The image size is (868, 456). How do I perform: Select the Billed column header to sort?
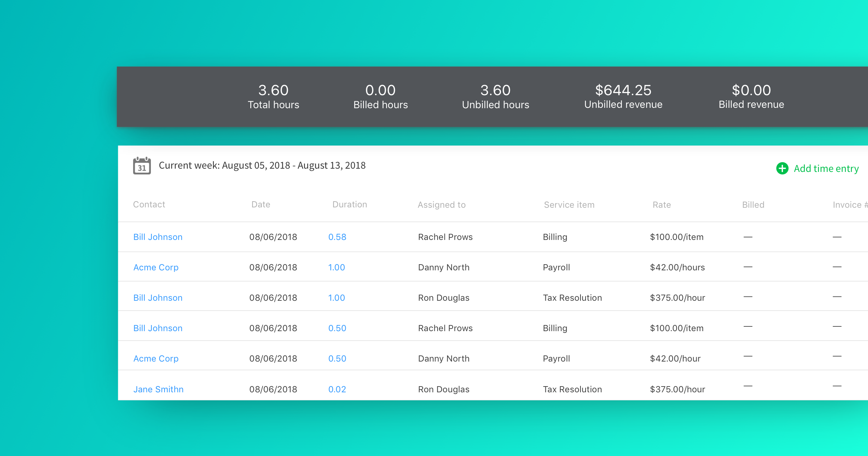(753, 204)
